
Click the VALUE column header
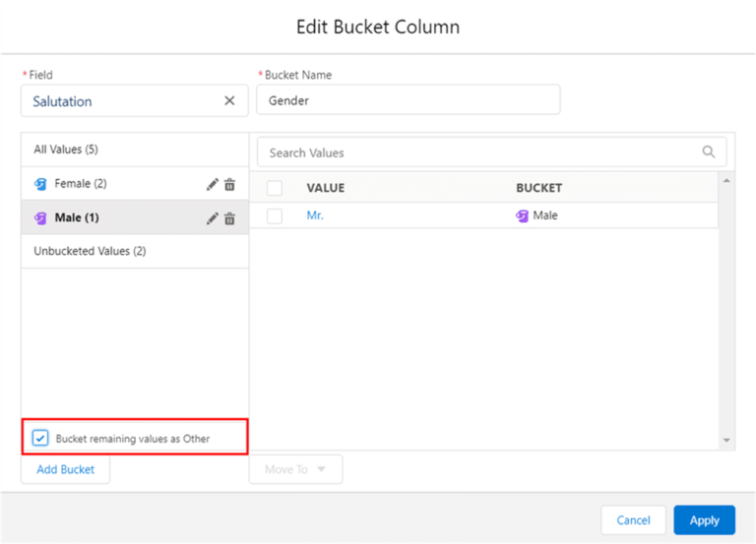[326, 188]
